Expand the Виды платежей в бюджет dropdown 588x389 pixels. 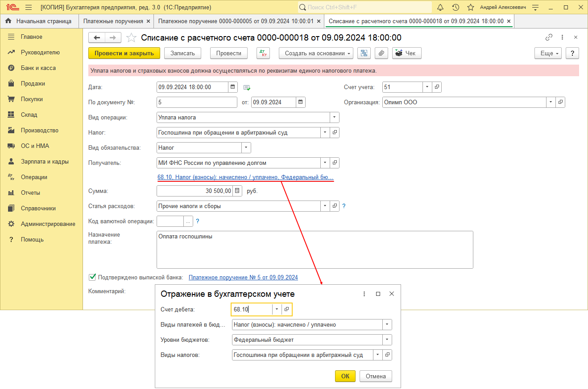click(387, 324)
